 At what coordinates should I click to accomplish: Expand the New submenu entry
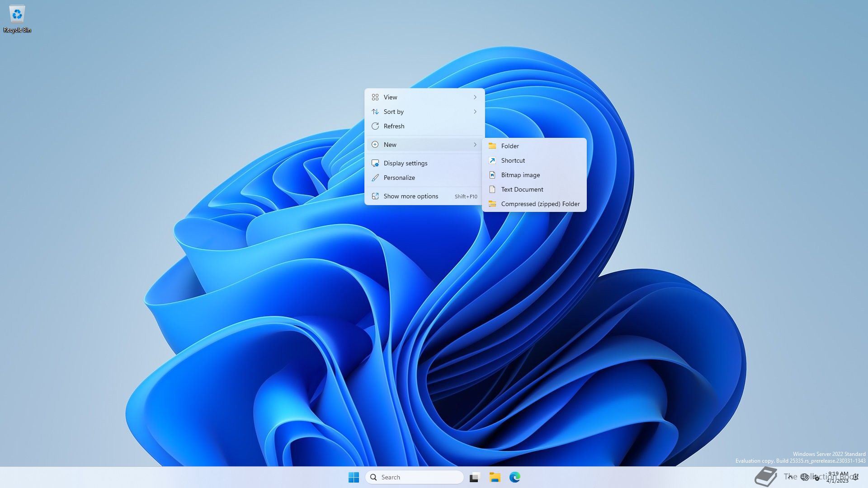pyautogui.click(x=425, y=145)
